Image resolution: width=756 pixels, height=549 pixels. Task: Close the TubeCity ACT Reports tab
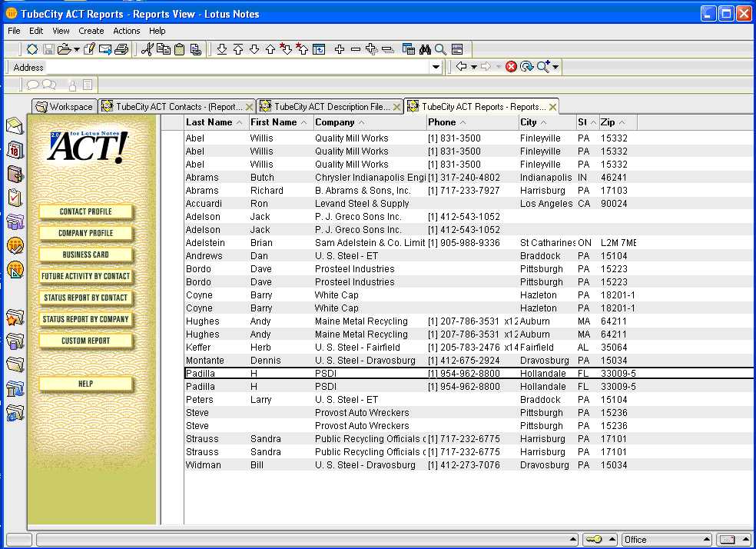click(x=553, y=107)
